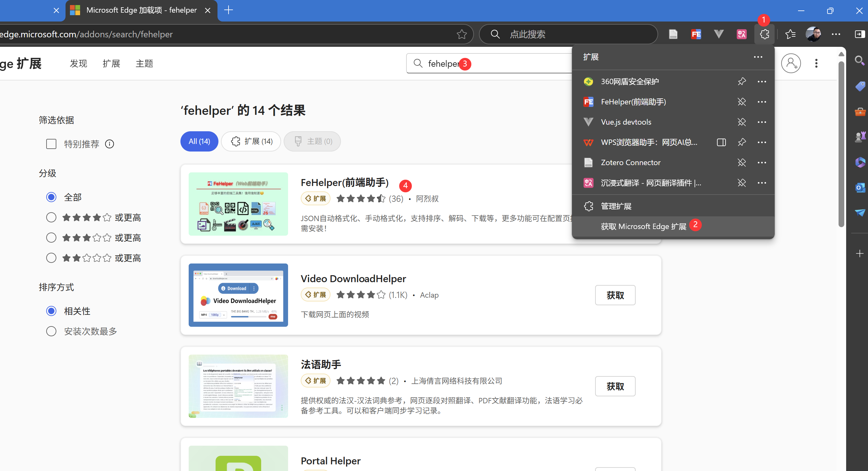The height and width of the screenshot is (471, 868).
Task: Open the Favorites star-list icon
Action: pos(790,34)
